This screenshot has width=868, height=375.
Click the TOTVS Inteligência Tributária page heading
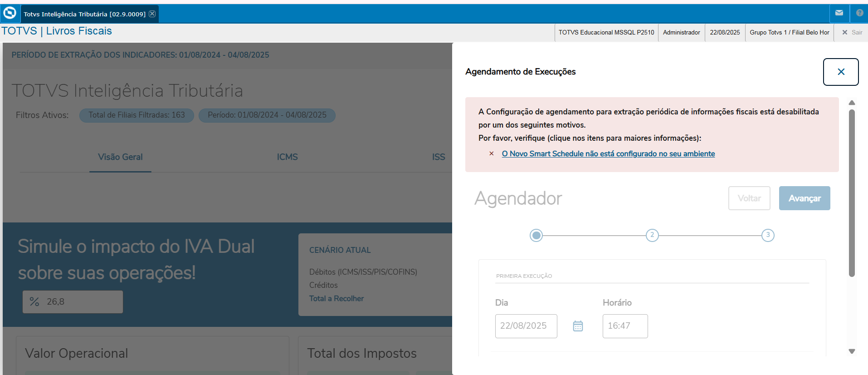pos(127,91)
